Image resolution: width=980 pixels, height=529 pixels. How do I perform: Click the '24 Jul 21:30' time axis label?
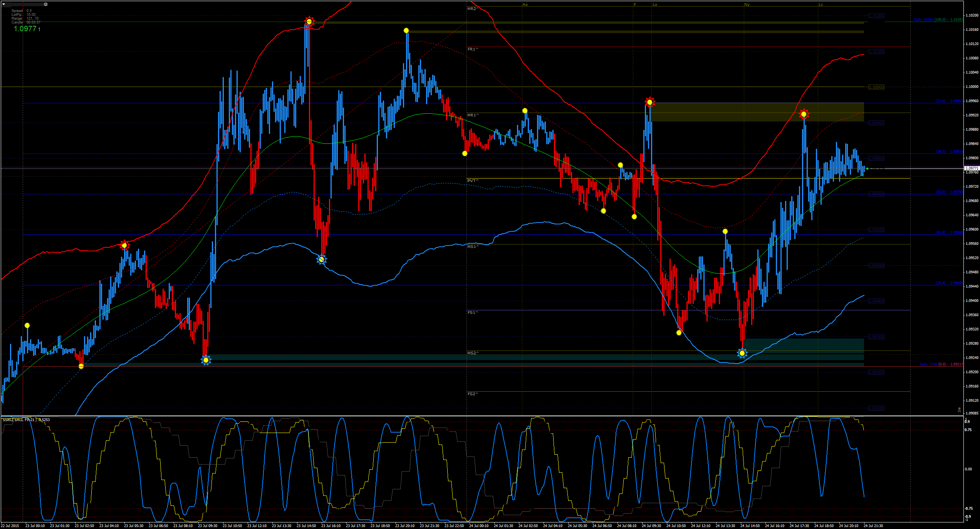coord(873,526)
